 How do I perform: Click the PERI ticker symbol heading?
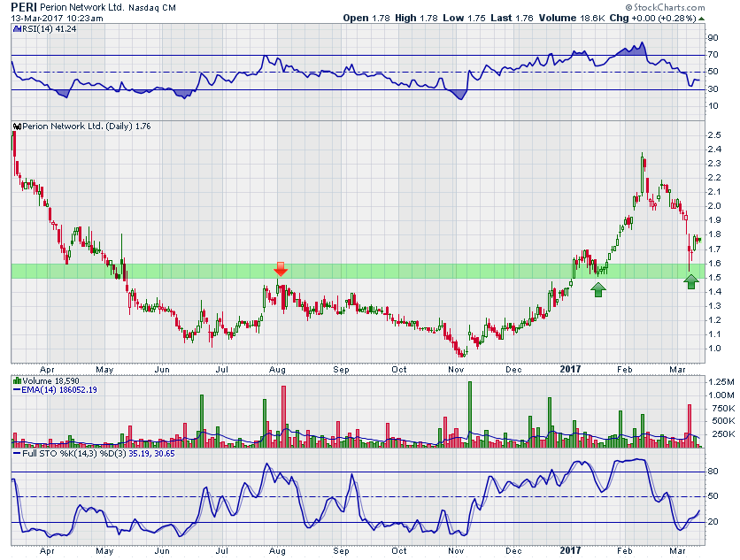pos(27,6)
